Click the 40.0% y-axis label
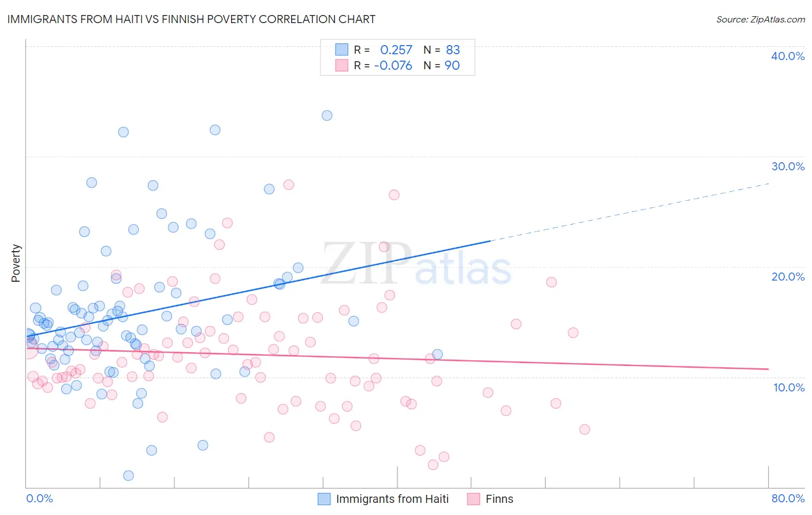The image size is (812, 515). [788, 56]
